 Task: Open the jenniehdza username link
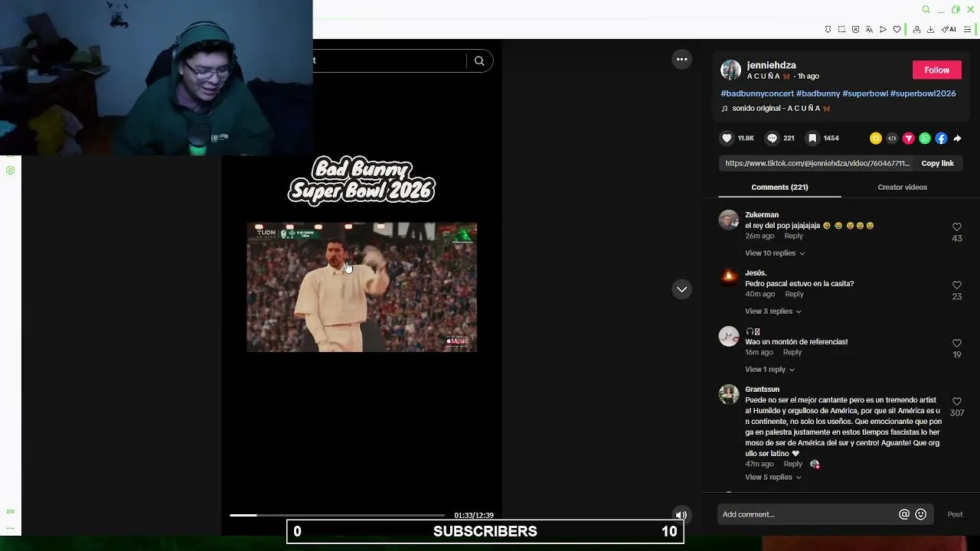click(x=771, y=65)
